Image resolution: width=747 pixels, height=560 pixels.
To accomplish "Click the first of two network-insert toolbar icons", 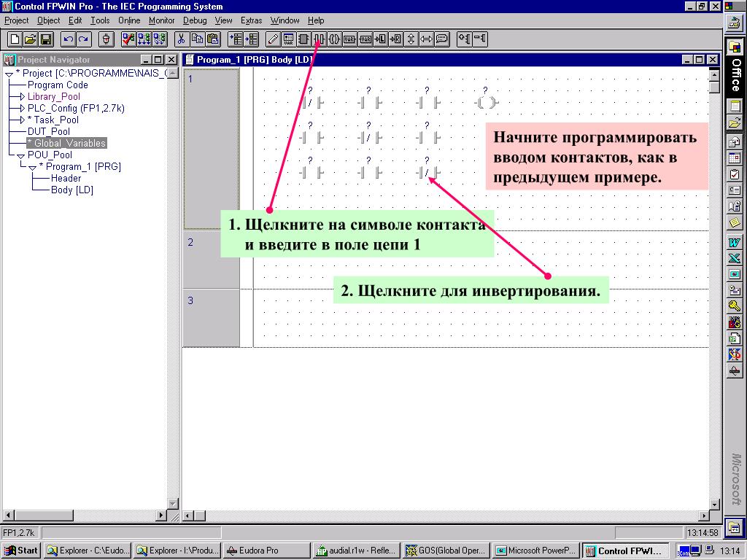I will 236,39.
